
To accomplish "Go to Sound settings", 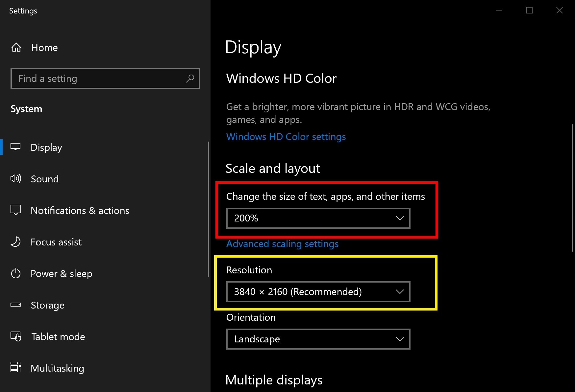I will (105, 179).
